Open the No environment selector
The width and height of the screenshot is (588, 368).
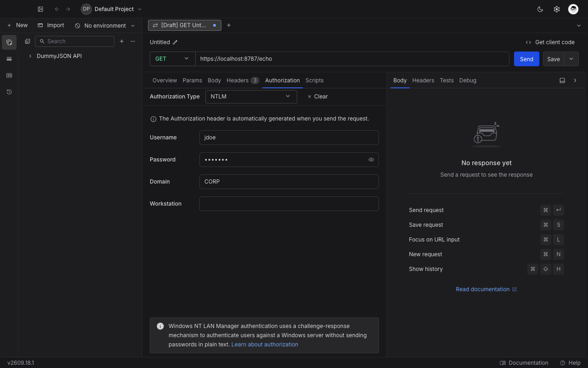105,26
